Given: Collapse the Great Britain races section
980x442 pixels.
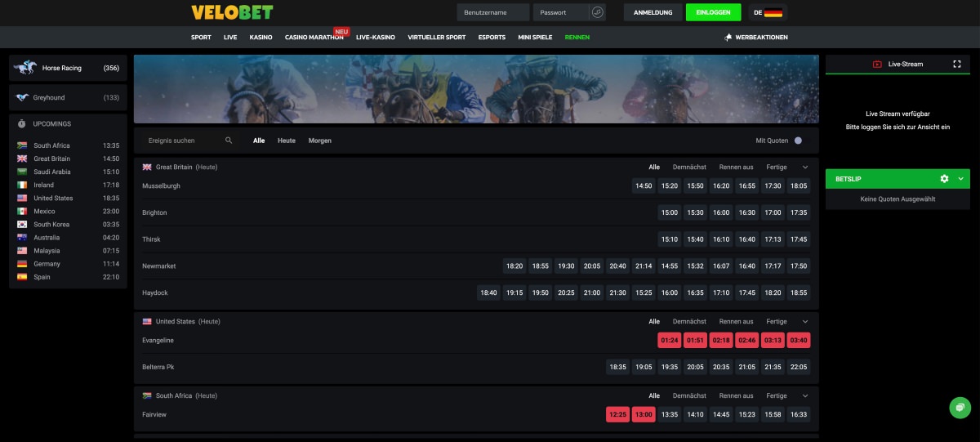Looking at the screenshot, I should click(805, 167).
